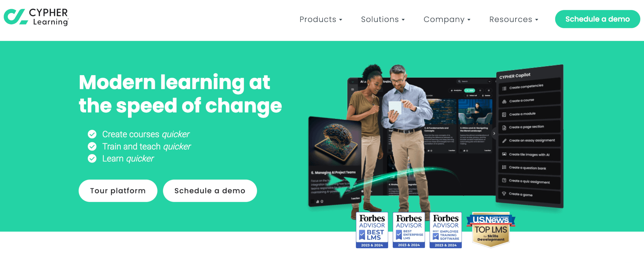Click the checkmark beside Train and teach quicker
644x263 pixels.
(92, 146)
